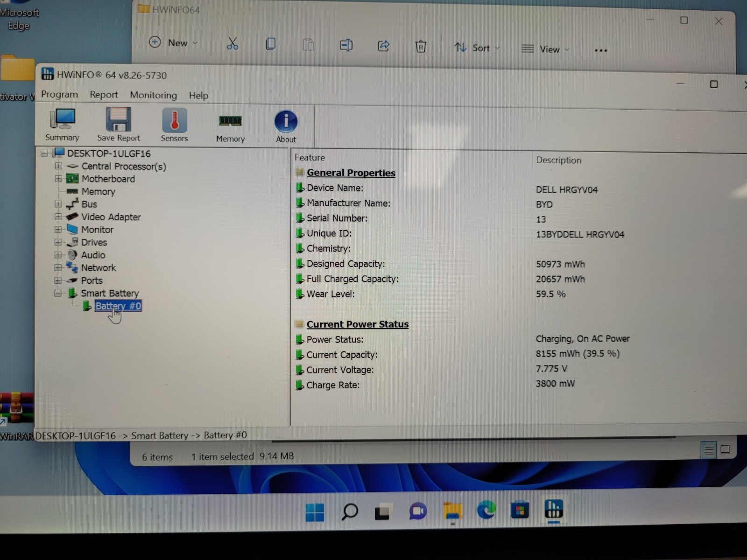Image resolution: width=747 pixels, height=560 pixels.
Task: Open Microsoft Store from the taskbar
Action: (520, 510)
